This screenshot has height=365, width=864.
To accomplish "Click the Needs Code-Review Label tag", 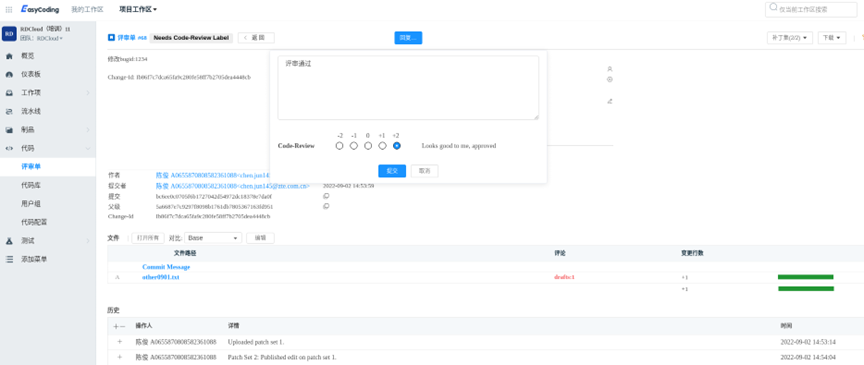I will [191, 37].
